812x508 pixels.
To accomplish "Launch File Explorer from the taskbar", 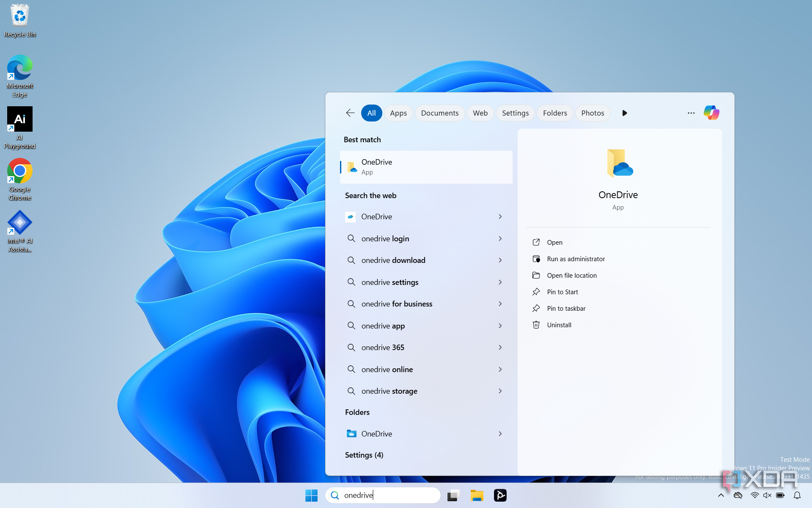I will pyautogui.click(x=477, y=495).
